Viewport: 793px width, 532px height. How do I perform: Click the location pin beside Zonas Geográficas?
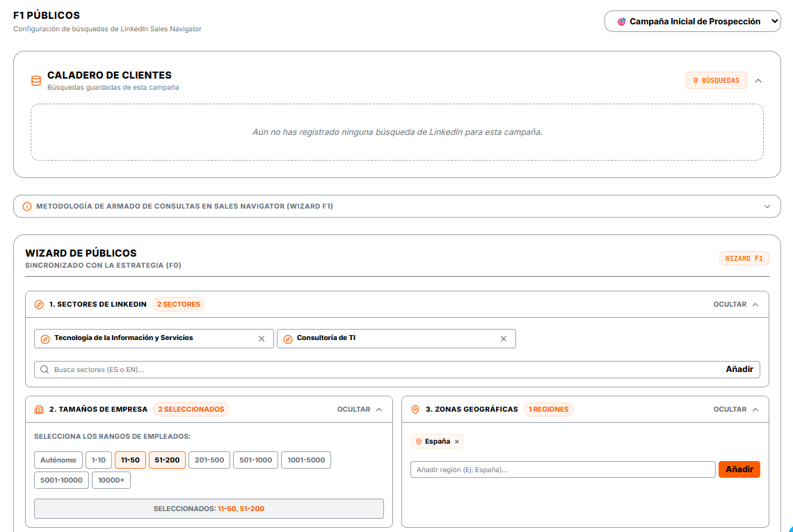pyautogui.click(x=415, y=410)
